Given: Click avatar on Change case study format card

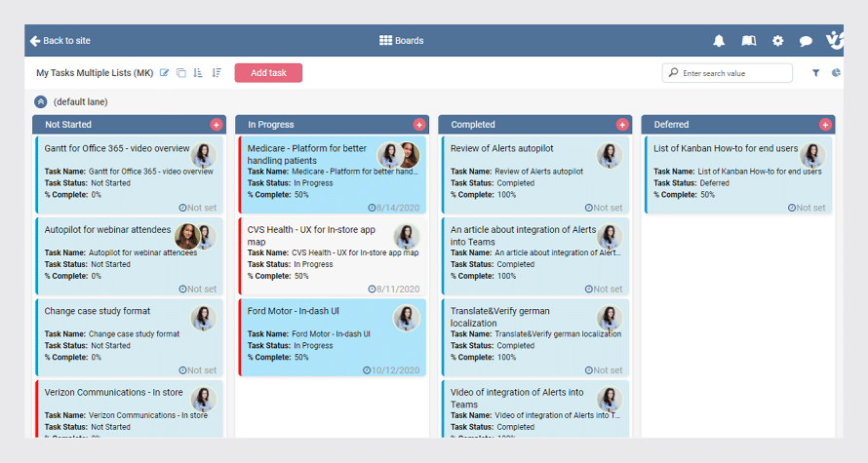Looking at the screenshot, I should [x=204, y=318].
